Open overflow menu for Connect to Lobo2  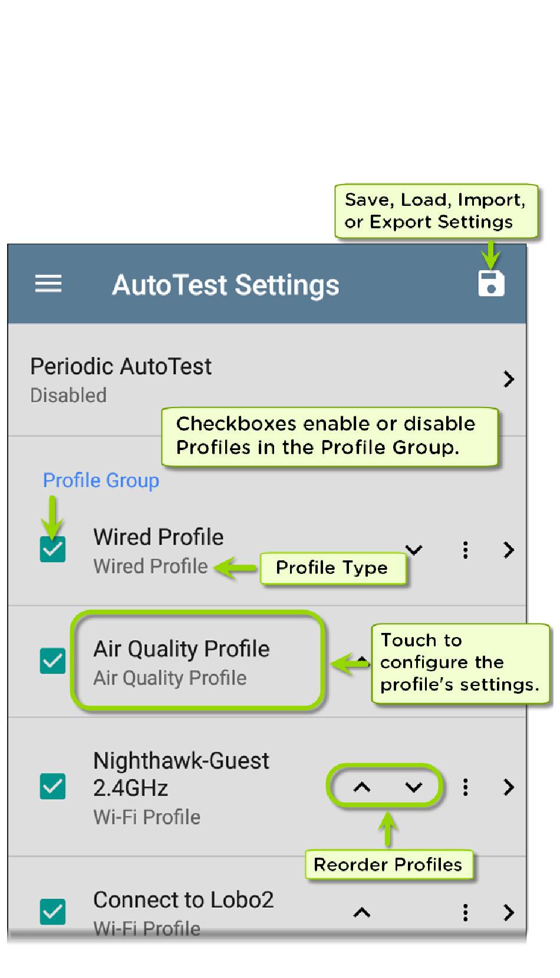tap(466, 913)
